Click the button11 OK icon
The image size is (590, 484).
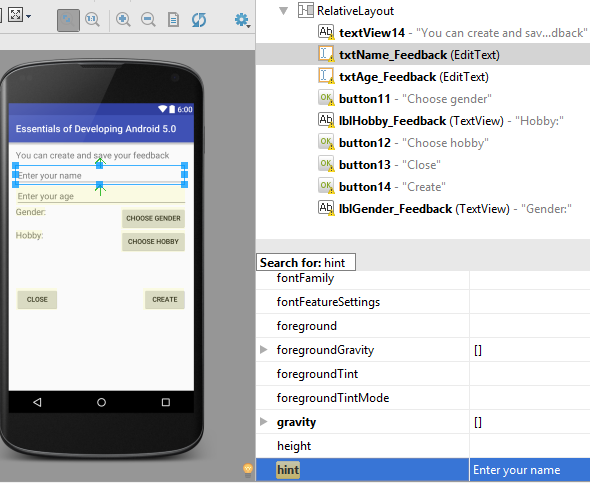coord(326,98)
